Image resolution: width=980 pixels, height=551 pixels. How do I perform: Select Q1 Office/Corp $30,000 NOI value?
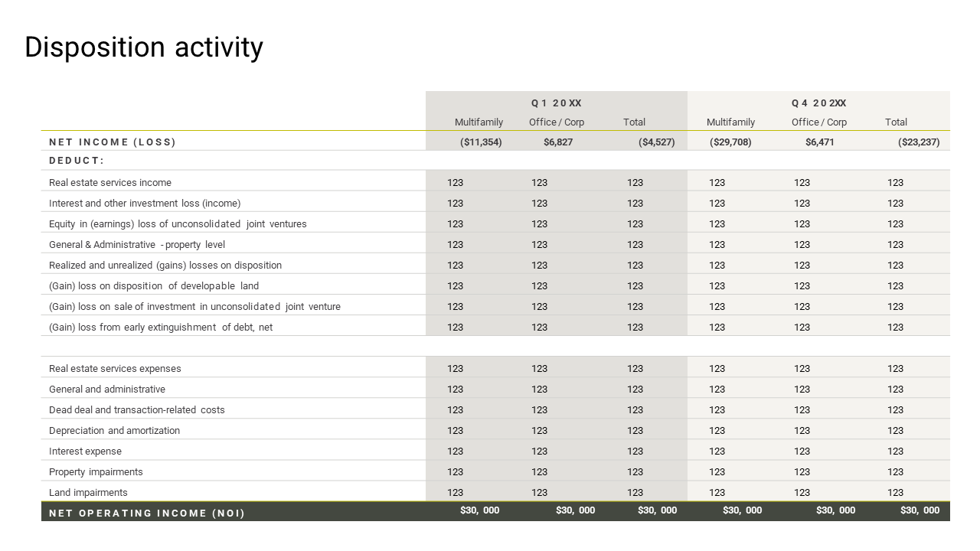pos(576,510)
